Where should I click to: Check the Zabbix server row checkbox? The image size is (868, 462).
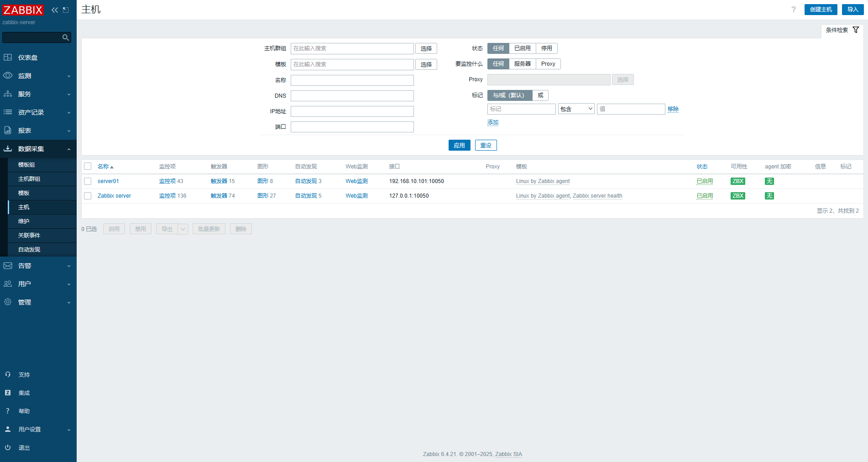88,196
